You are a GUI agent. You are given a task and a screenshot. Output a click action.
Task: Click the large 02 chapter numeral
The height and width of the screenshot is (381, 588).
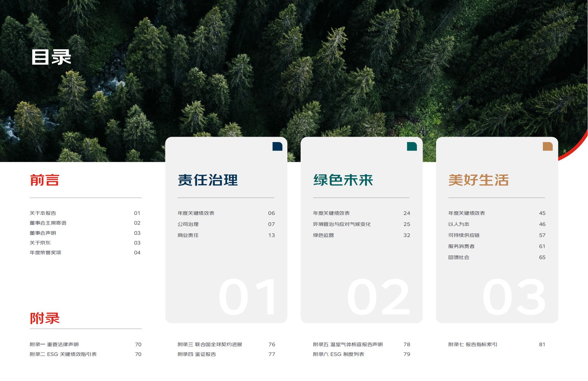coord(379,297)
